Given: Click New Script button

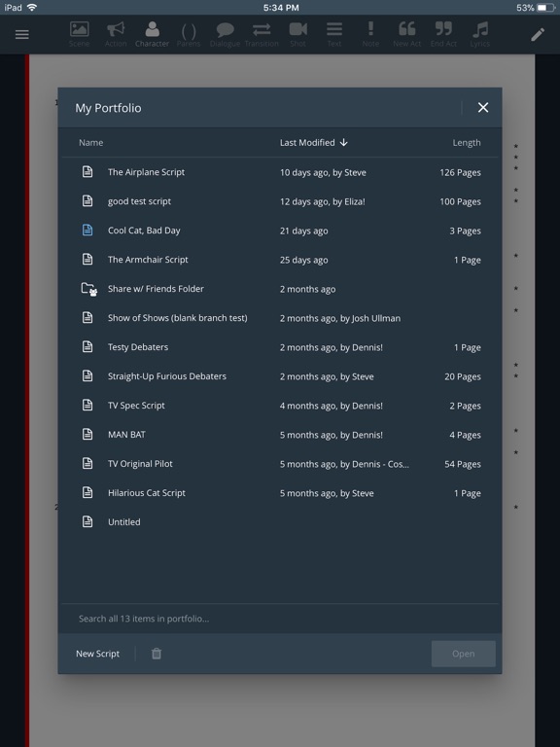Looking at the screenshot, I should tap(97, 654).
